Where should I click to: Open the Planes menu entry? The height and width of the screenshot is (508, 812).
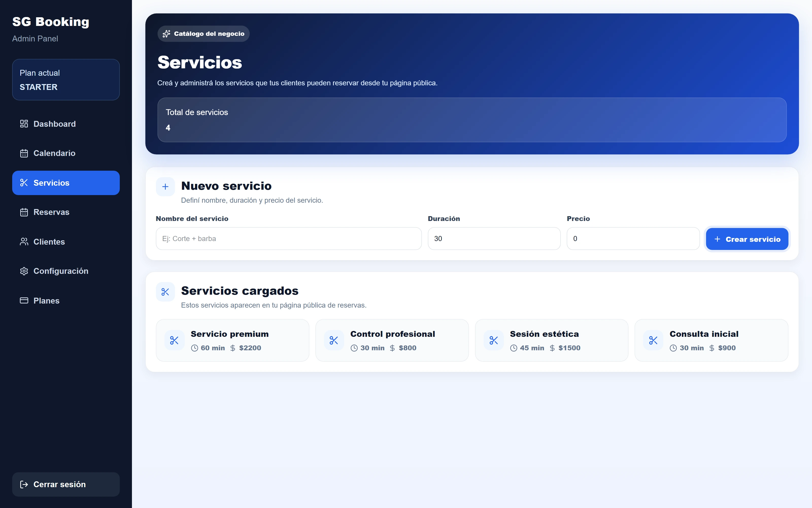pos(66,300)
